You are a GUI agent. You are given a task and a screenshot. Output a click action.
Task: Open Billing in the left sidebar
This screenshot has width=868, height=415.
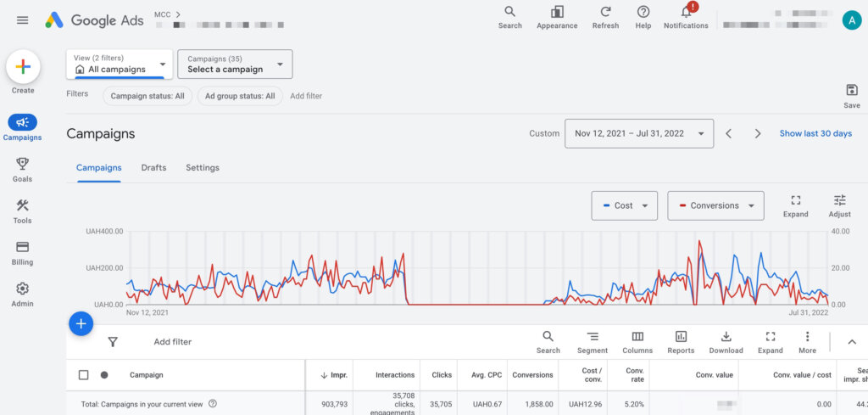(23, 253)
